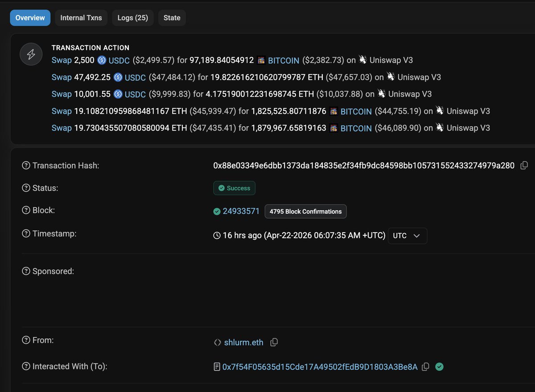The image size is (535, 392).
Task: Open BITCOIN token link in the $46,089.90 row
Action: [x=356, y=128]
